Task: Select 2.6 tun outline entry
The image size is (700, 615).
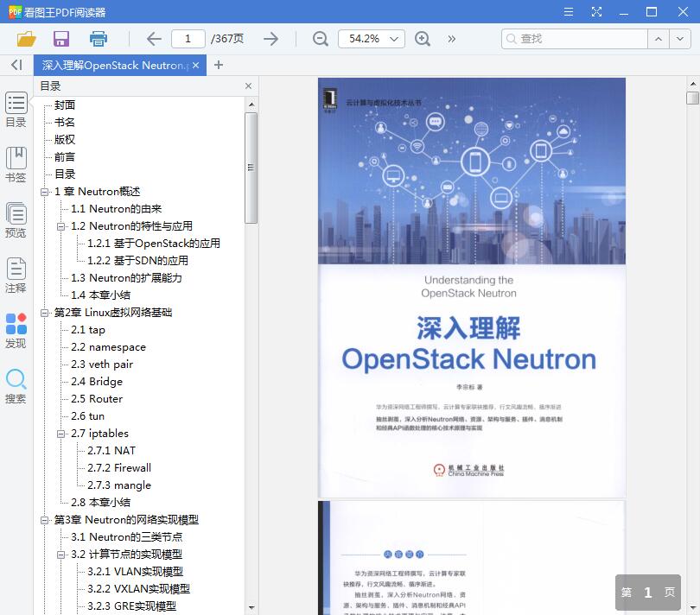Action: pyautogui.click(x=88, y=416)
